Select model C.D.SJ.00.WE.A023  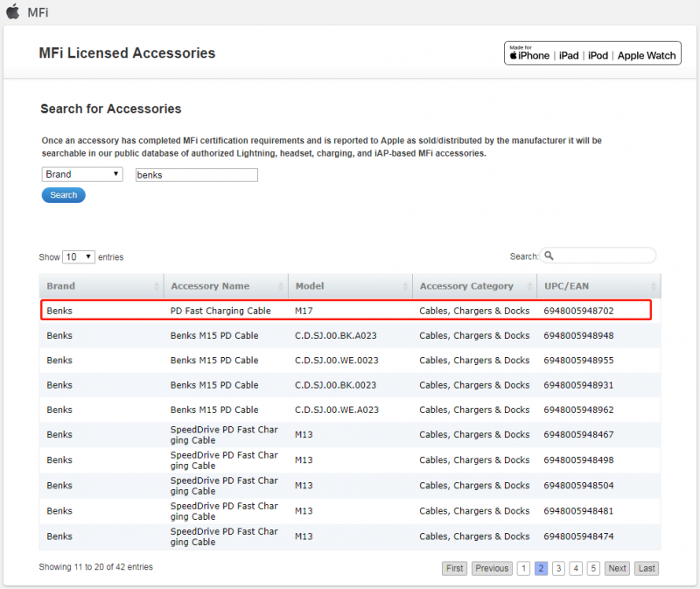click(337, 410)
